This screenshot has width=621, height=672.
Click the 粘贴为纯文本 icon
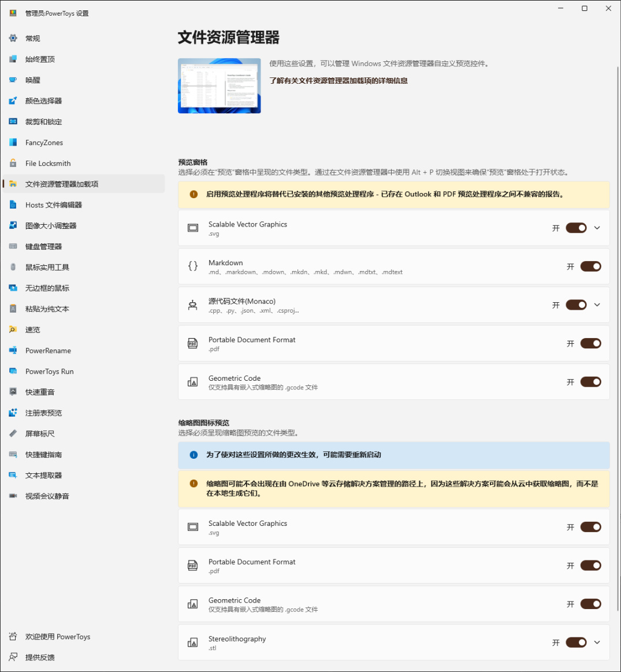(13, 309)
